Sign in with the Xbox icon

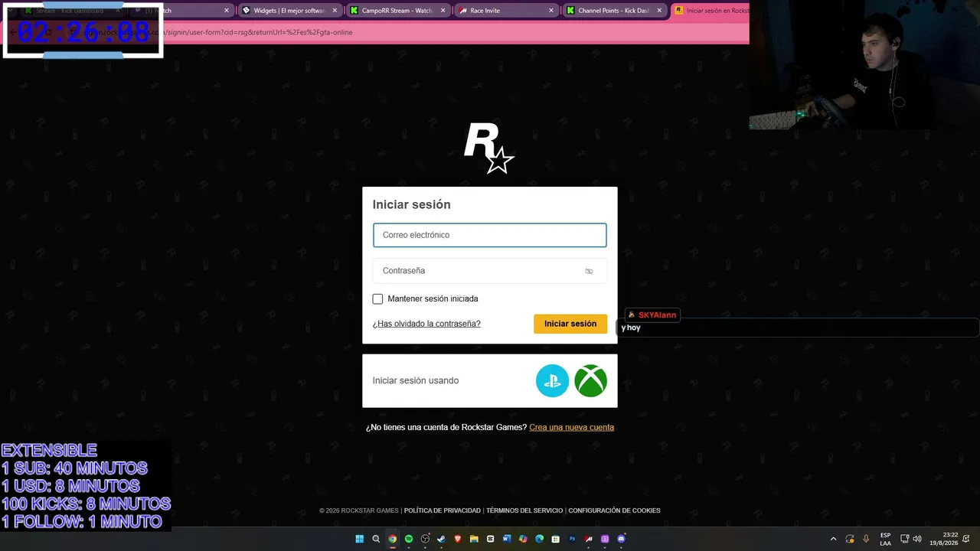click(x=590, y=380)
